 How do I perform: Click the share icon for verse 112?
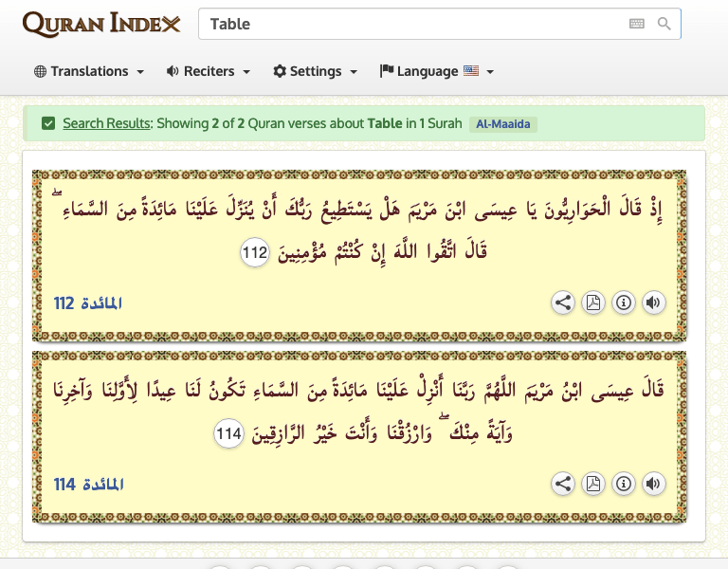[x=563, y=303]
